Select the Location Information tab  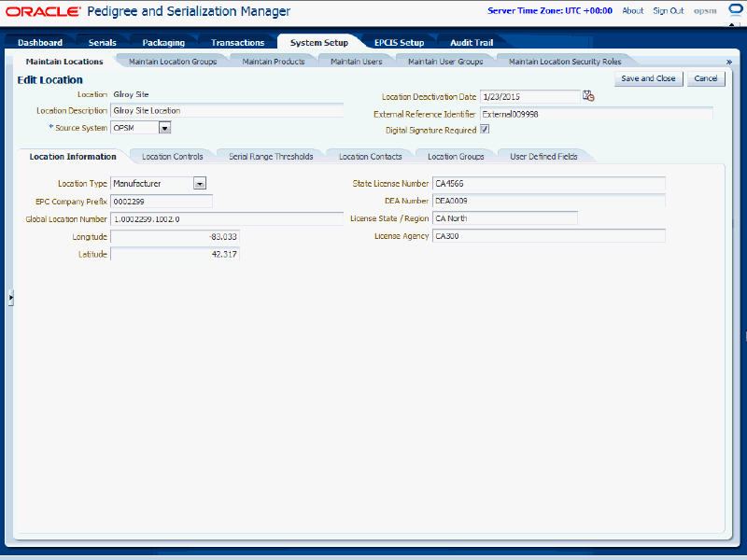pos(73,156)
